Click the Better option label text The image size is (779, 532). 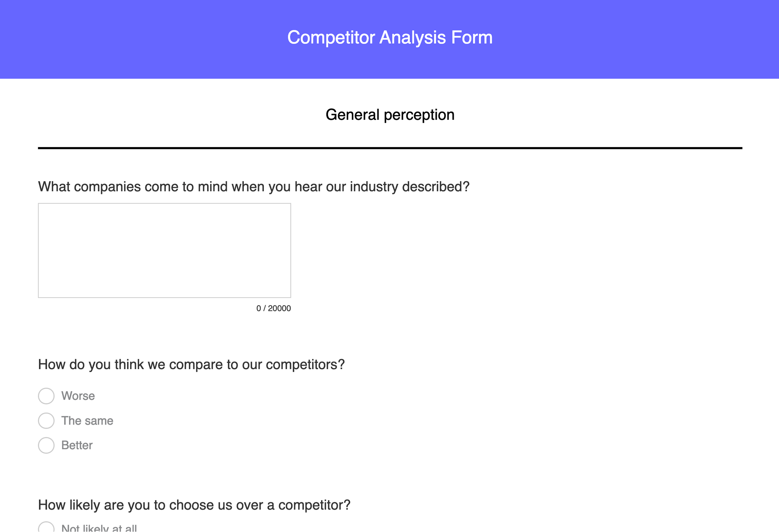point(77,445)
